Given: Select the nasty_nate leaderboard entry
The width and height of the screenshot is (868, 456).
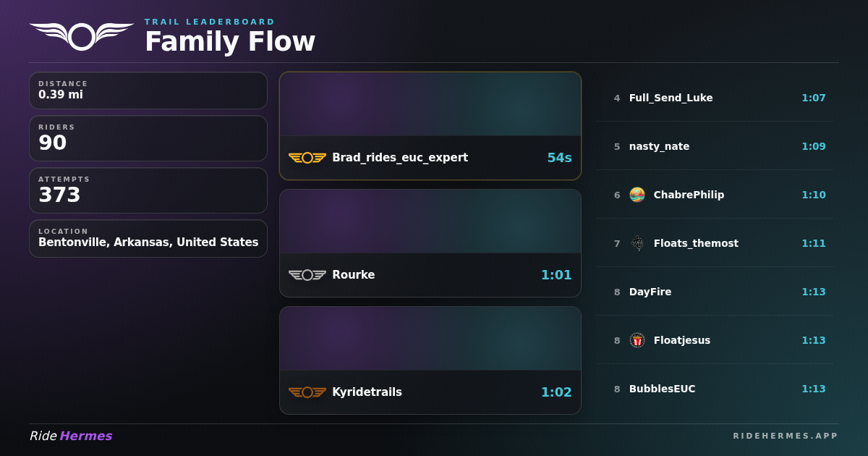Looking at the screenshot, I should (x=715, y=146).
